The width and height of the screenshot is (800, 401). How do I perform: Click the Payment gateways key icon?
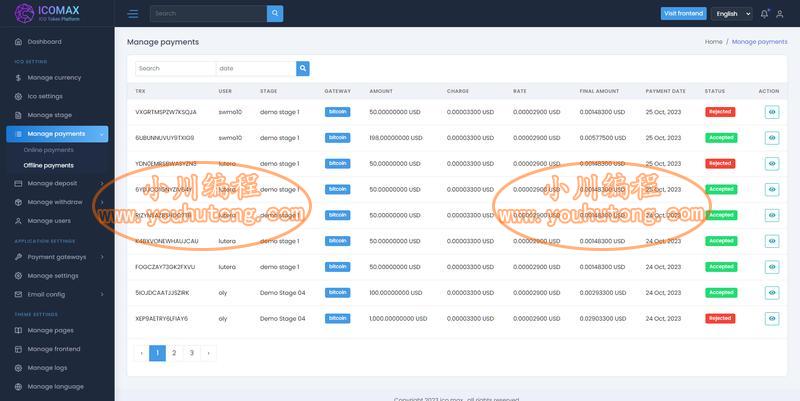click(x=18, y=257)
